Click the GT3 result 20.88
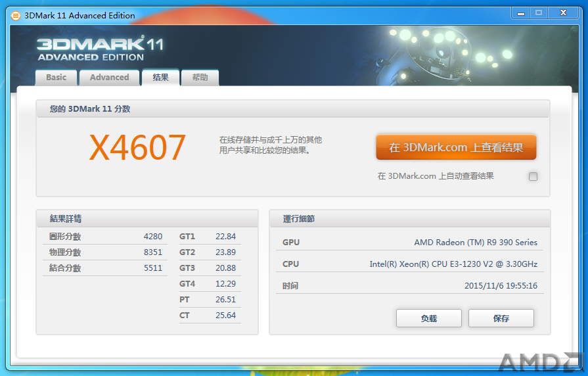 pyautogui.click(x=225, y=268)
